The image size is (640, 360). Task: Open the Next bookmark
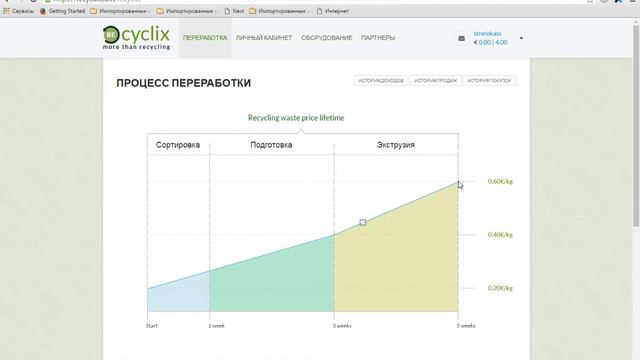coord(234,11)
